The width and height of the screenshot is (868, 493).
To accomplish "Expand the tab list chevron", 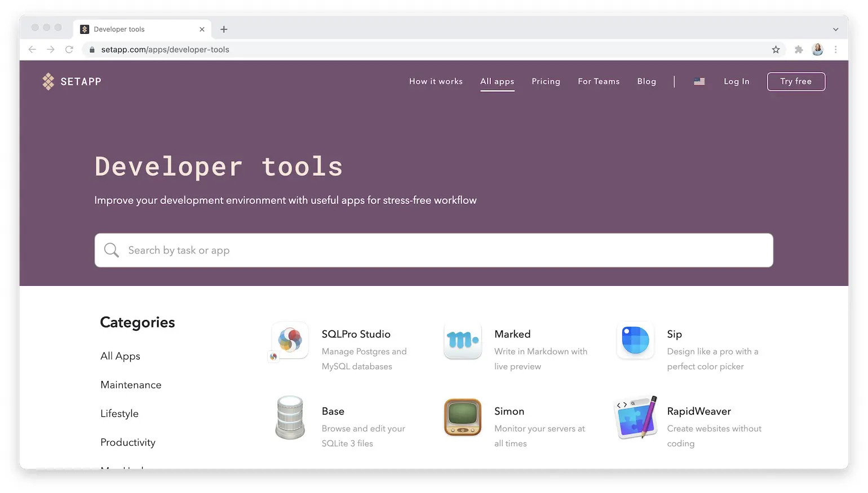I will [x=835, y=29].
